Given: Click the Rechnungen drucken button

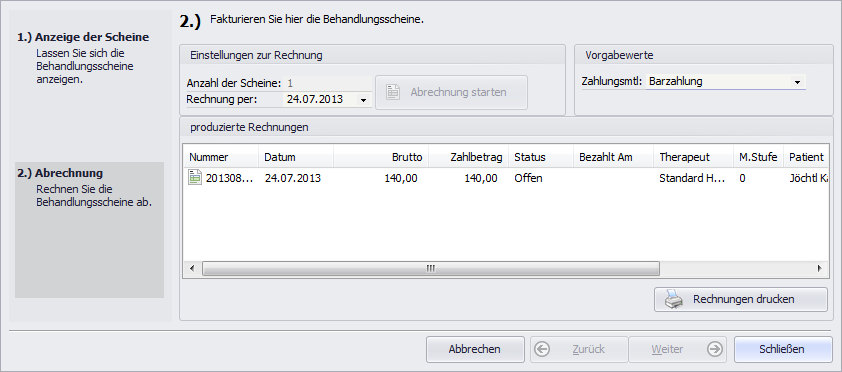Looking at the screenshot, I should [x=741, y=300].
